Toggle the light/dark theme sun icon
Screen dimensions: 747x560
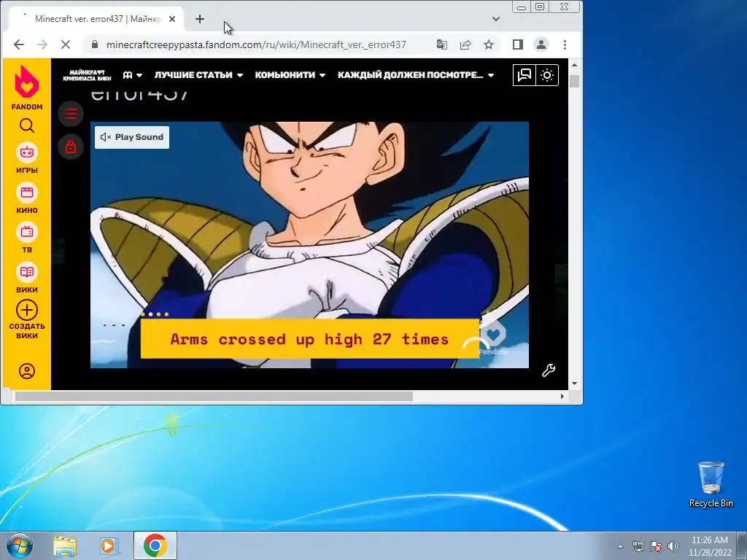pos(547,75)
